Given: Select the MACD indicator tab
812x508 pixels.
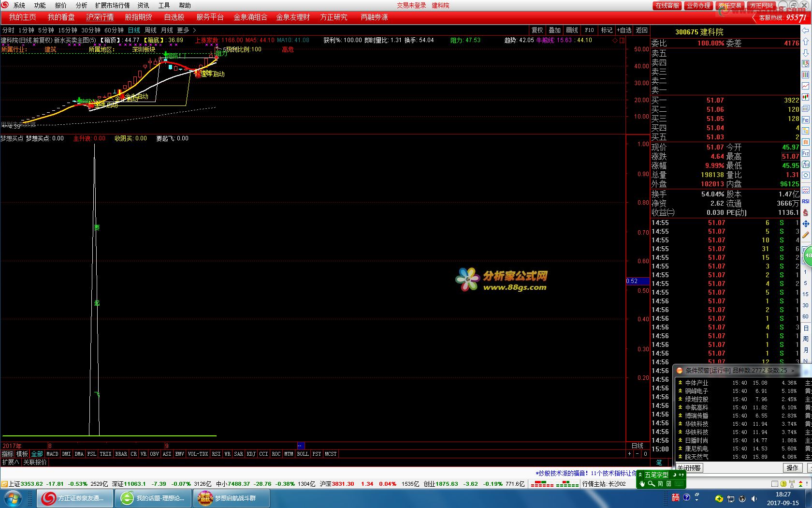Looking at the screenshot, I should tap(52, 454).
